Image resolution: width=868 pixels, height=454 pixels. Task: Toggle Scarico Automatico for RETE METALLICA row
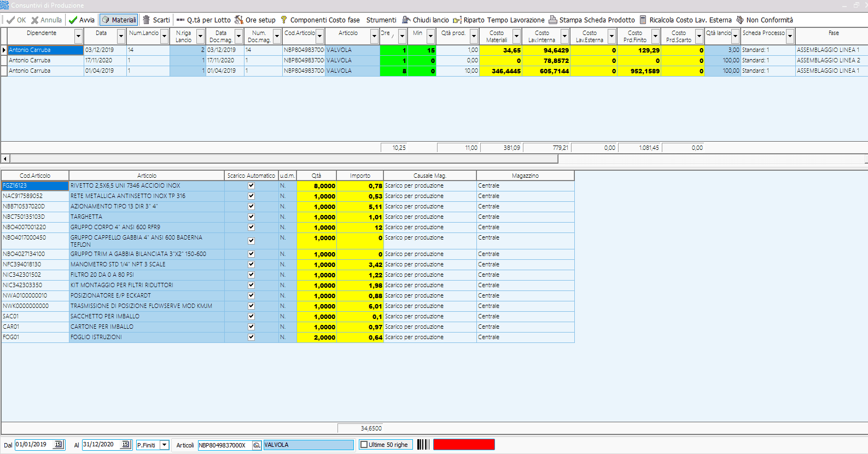(252, 196)
